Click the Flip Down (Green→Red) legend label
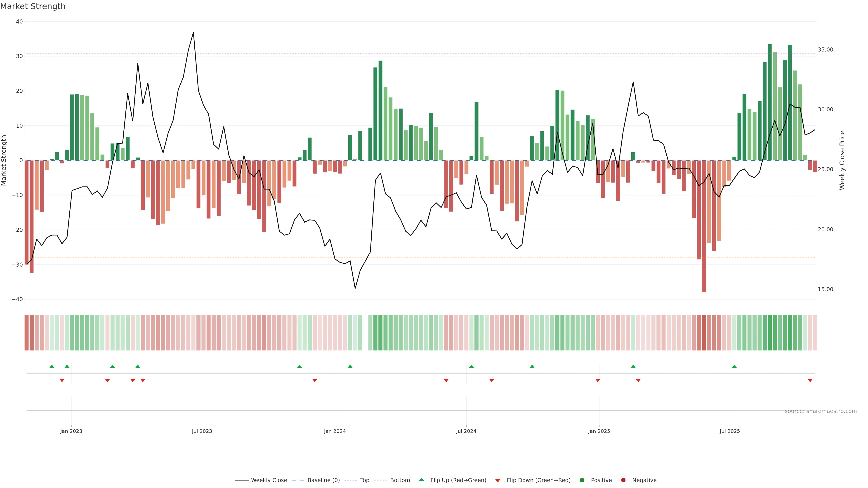The width and height of the screenshot is (868, 488). pos(538,480)
